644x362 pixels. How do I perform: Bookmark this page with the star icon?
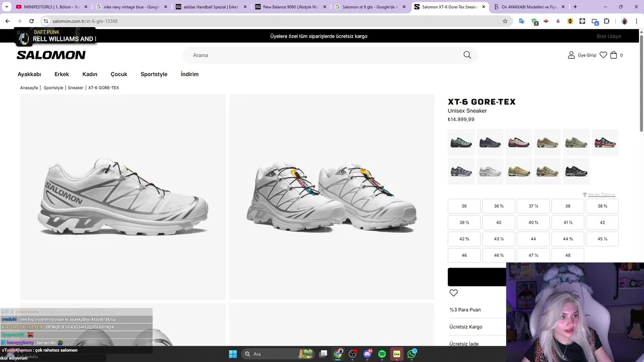click(x=505, y=21)
